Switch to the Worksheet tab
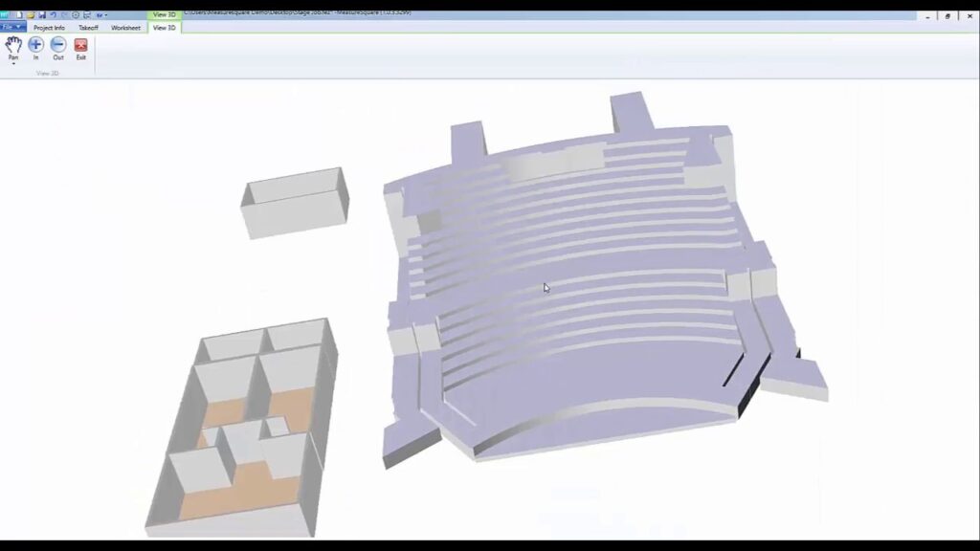 [125, 28]
